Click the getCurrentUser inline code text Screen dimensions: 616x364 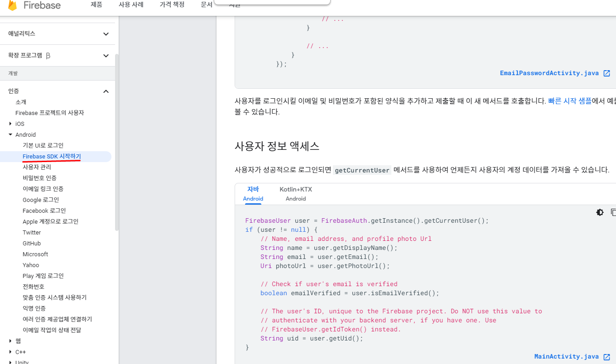tap(362, 171)
